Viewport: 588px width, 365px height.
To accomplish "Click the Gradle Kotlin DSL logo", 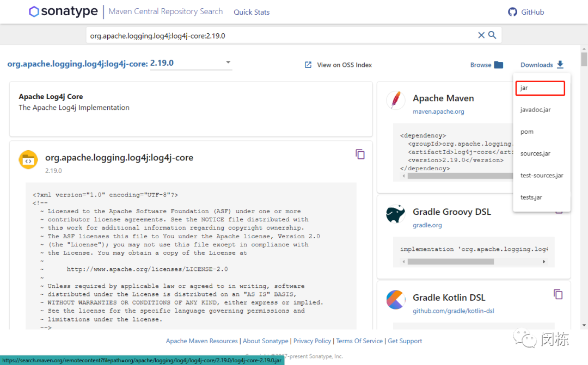I will [396, 299].
